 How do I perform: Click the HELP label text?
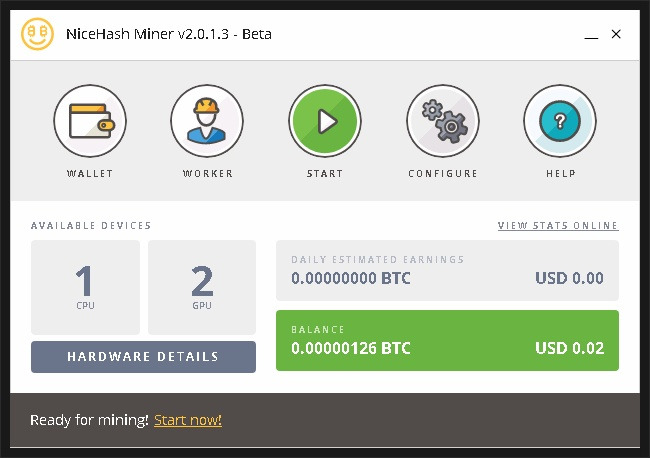pos(560,174)
